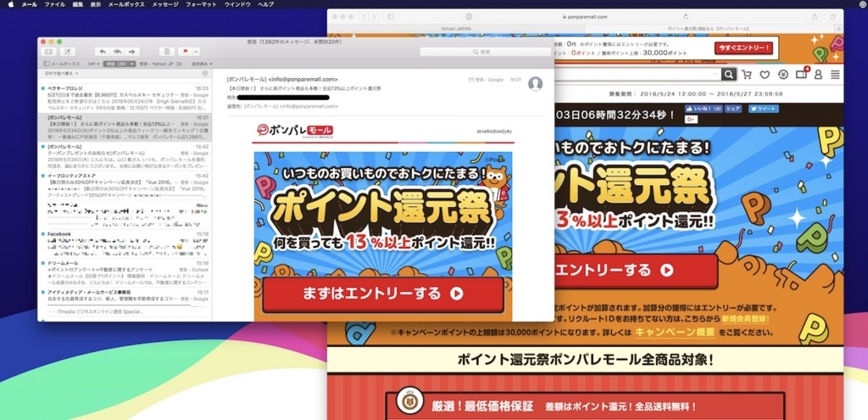The width and height of the screenshot is (868, 420).
Task: Open the フォーマット menu
Action: click(202, 4)
